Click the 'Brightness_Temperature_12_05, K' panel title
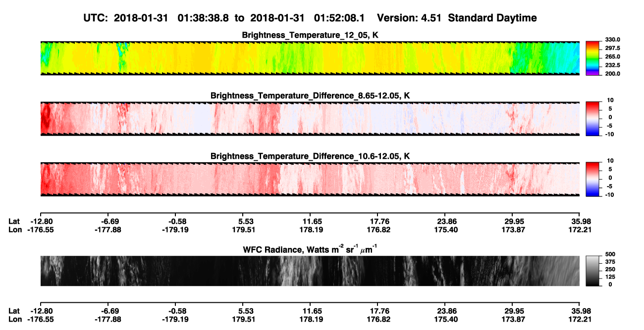This screenshot has width=644, height=330. pyautogui.click(x=310, y=36)
